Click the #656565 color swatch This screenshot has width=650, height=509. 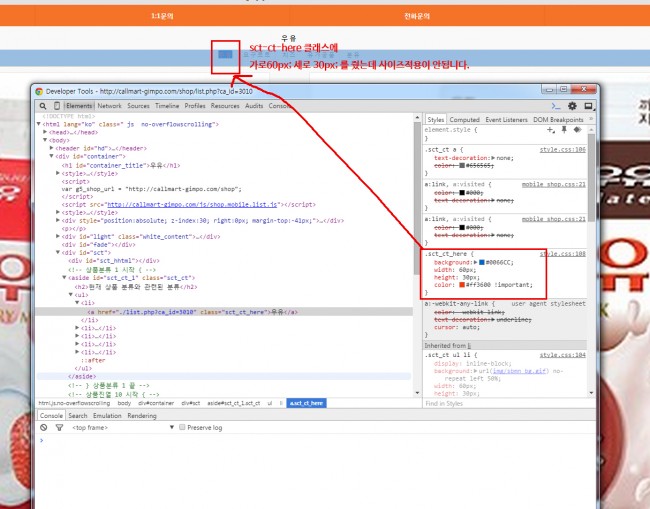tap(462, 165)
